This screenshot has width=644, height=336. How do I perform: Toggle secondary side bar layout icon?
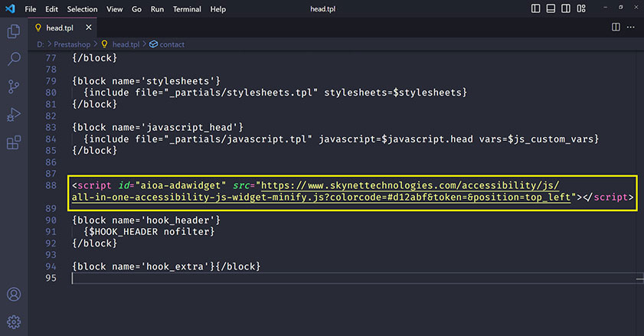coord(566,8)
